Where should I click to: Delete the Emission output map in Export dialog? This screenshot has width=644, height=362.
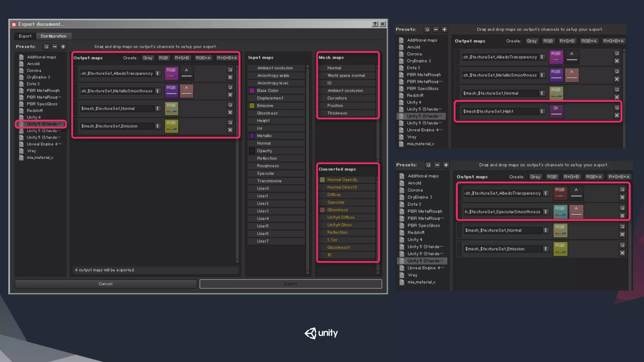[230, 130]
